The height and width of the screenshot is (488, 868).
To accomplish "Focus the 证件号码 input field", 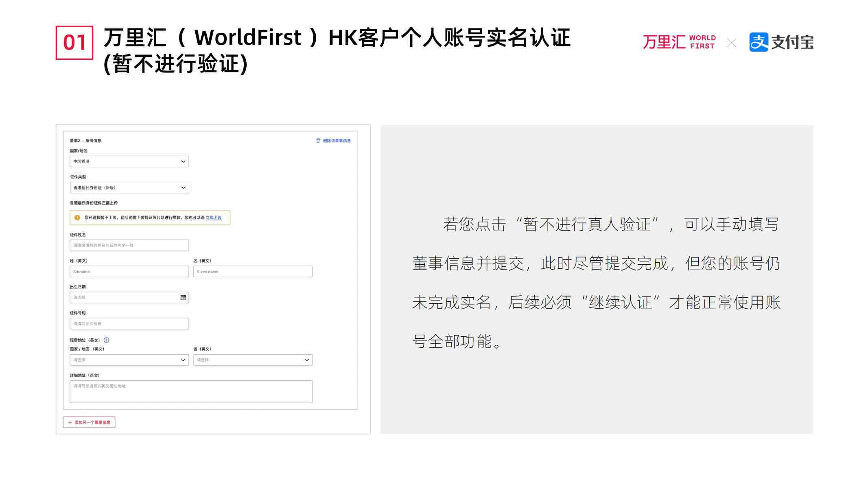I will pos(129,324).
